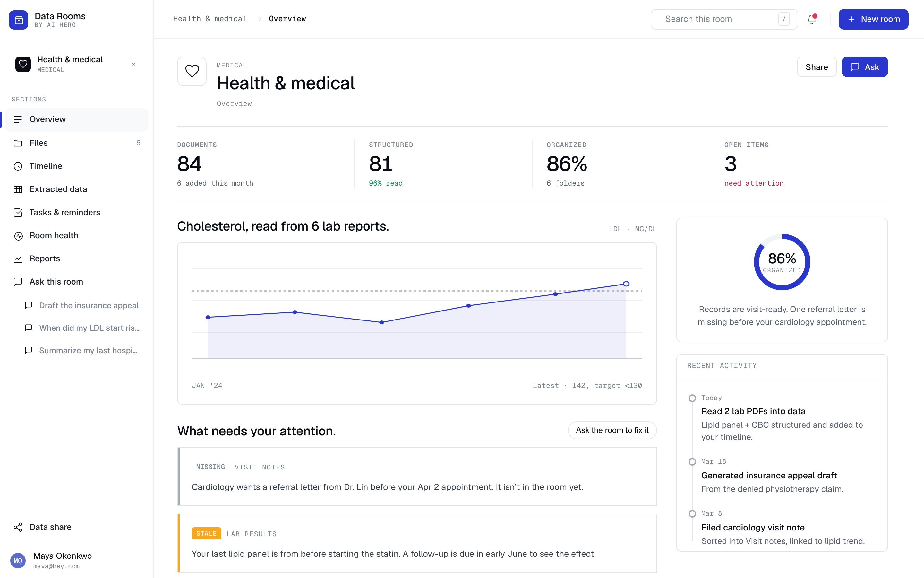The width and height of the screenshot is (924, 578).
Task: Click the 6 folders label
Action: pos(566,183)
